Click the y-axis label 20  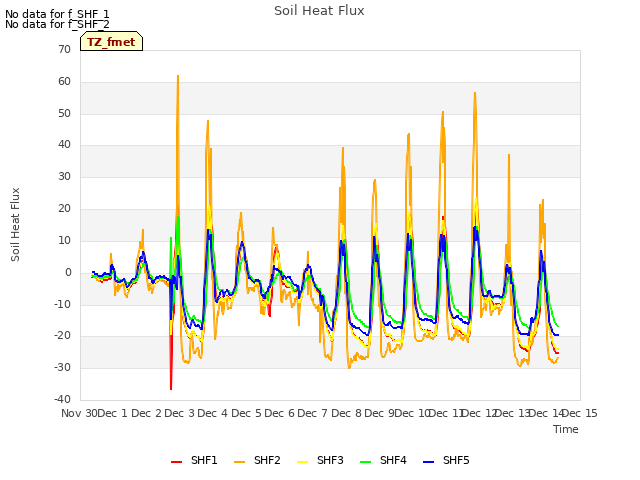(x=64, y=208)
